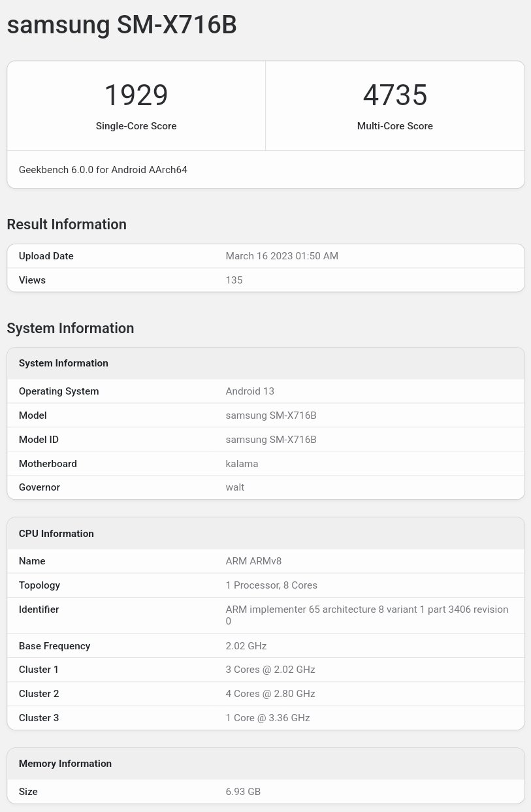Click the multi-core score value 4735

(394, 95)
